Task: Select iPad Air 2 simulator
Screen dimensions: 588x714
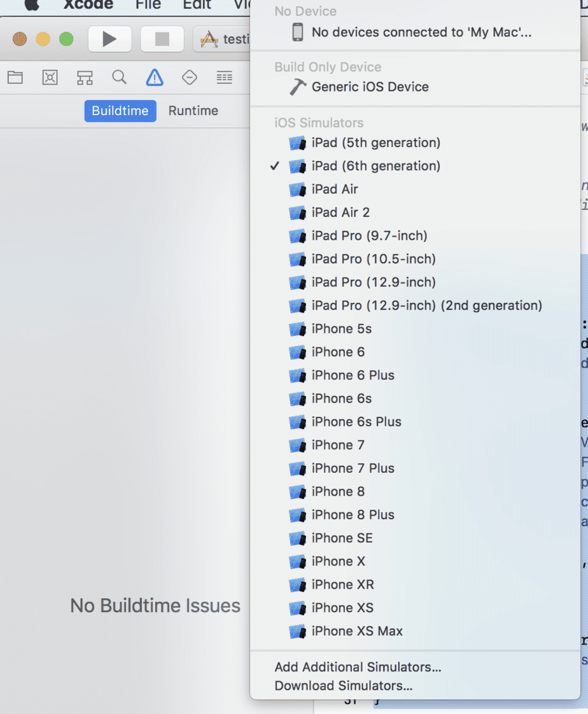Action: [415, 213]
